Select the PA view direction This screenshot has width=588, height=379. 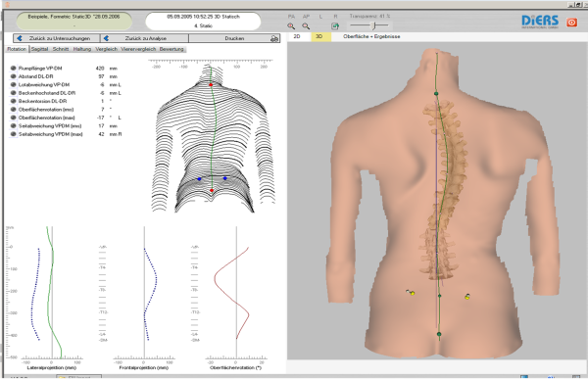tap(291, 16)
